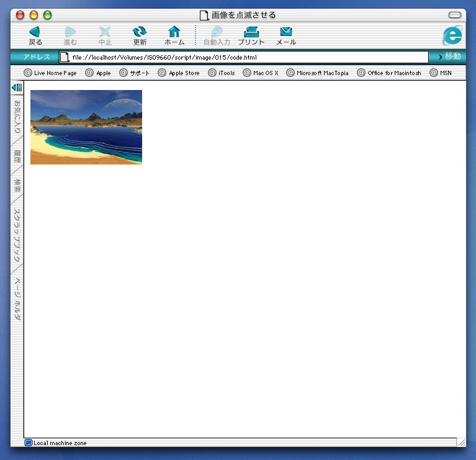This screenshot has height=460, width=476.
Task: Open the MSN favorite link
Action: click(441, 73)
